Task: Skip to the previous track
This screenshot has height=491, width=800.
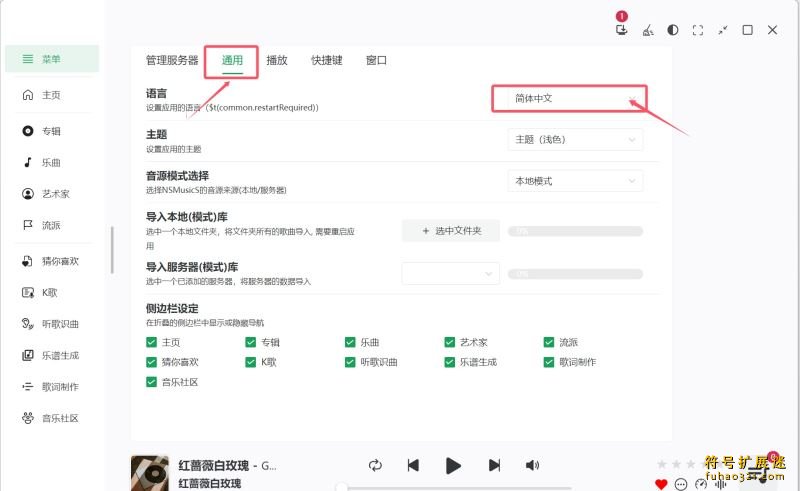Action: pos(413,465)
